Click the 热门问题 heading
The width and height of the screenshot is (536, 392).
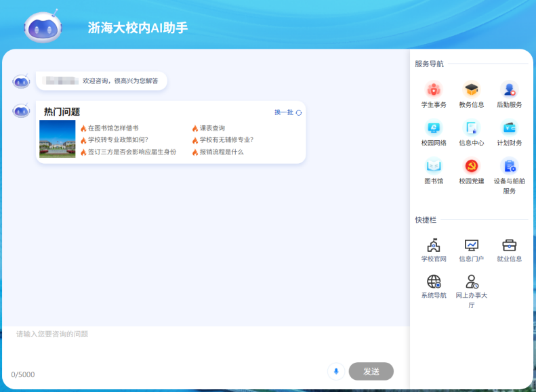tap(62, 112)
